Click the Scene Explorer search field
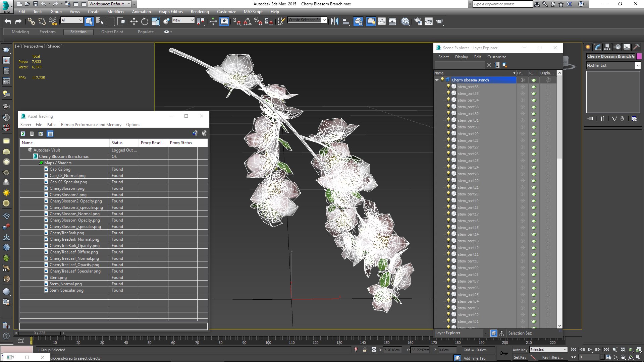 pyautogui.click(x=460, y=65)
